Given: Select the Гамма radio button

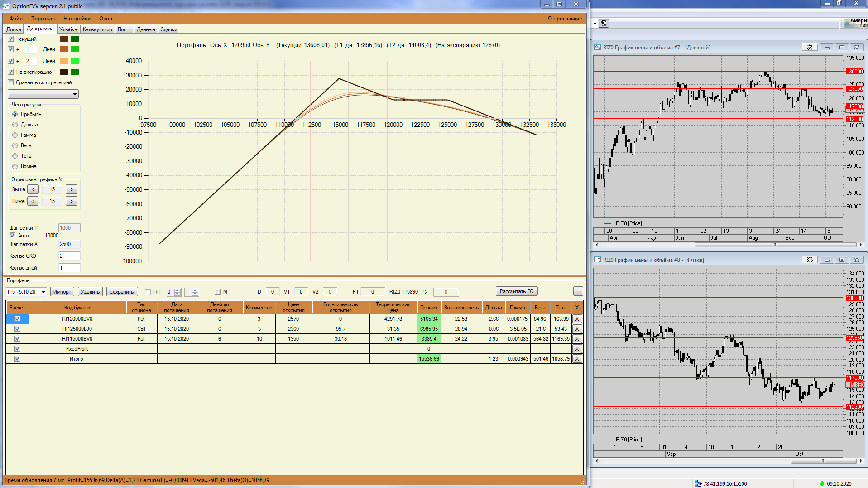Looking at the screenshot, I should pos(15,135).
